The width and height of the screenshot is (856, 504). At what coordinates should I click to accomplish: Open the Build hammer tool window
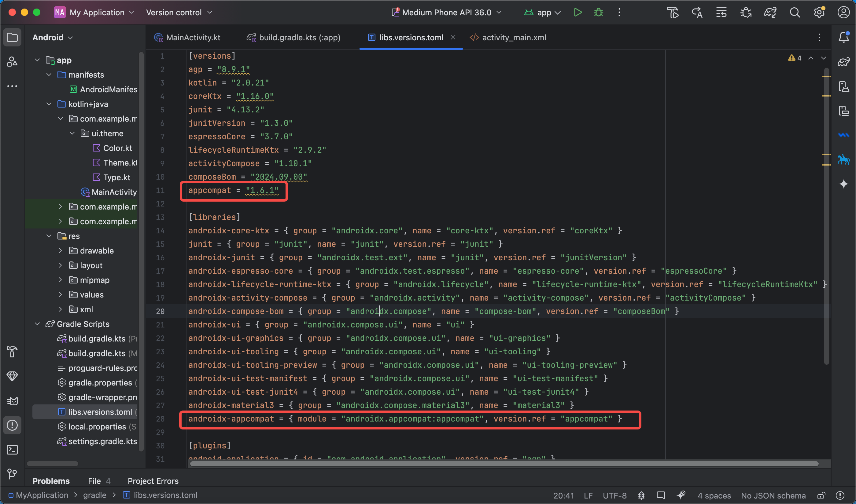click(x=12, y=352)
